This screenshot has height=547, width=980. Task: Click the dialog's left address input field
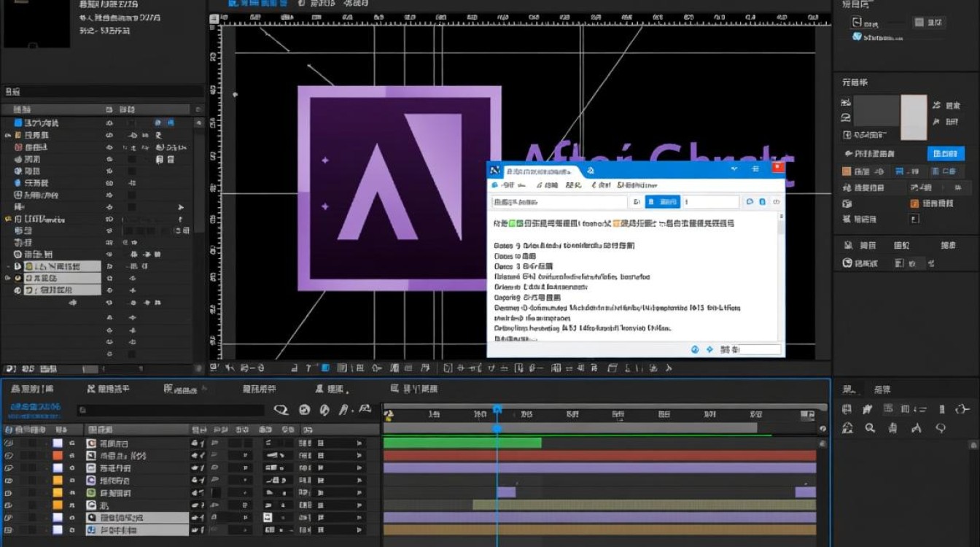click(x=559, y=202)
